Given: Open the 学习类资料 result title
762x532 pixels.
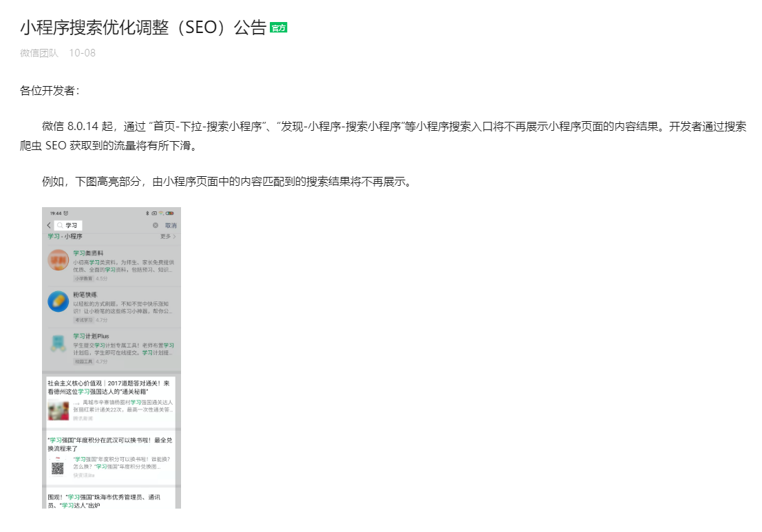Looking at the screenshot, I should click(88, 253).
